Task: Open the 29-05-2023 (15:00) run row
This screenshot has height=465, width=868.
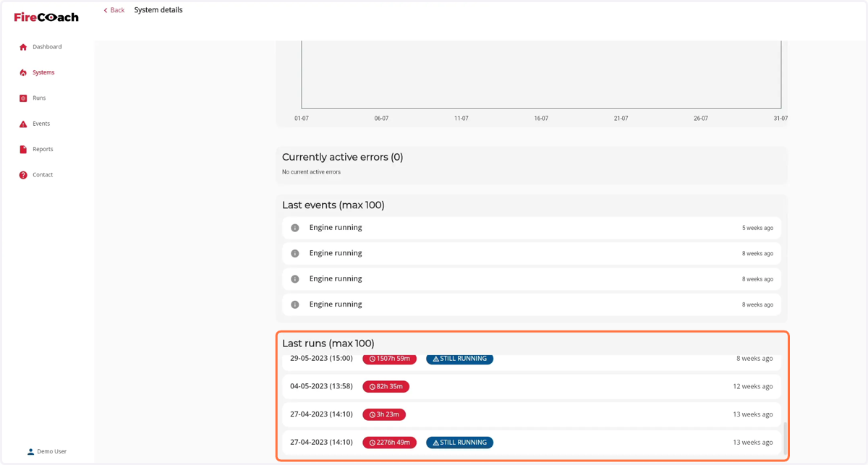Action: coord(532,362)
